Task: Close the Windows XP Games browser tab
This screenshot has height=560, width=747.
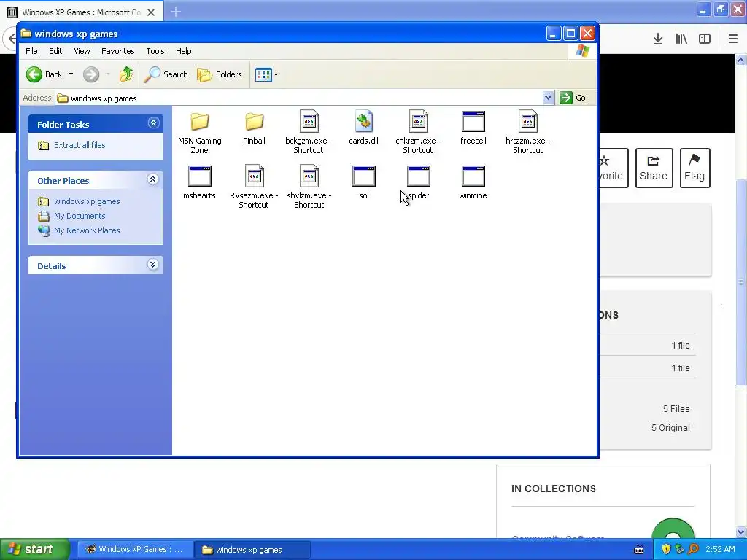Action: (x=151, y=12)
